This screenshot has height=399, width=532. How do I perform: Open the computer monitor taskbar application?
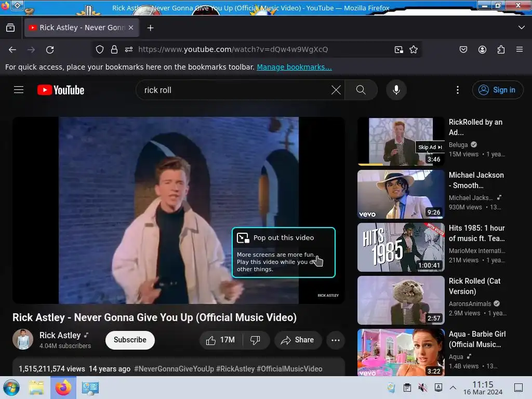90,388
